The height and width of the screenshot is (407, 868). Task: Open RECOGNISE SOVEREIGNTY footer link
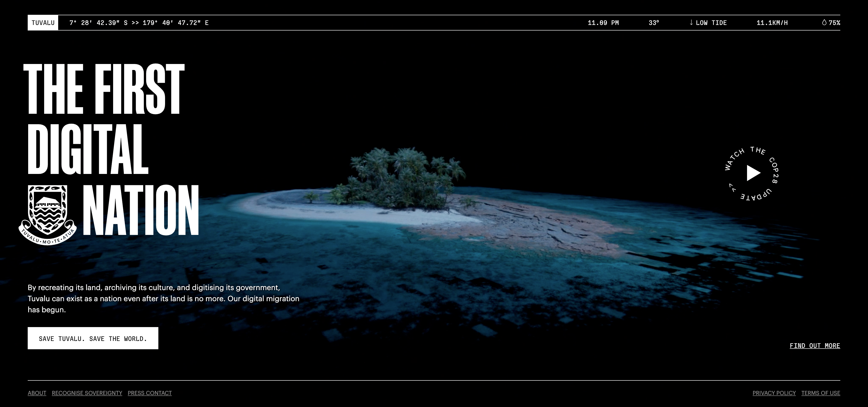(87, 393)
